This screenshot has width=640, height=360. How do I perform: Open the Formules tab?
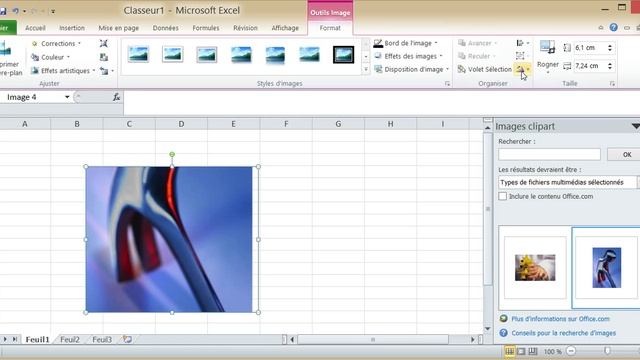click(x=206, y=28)
